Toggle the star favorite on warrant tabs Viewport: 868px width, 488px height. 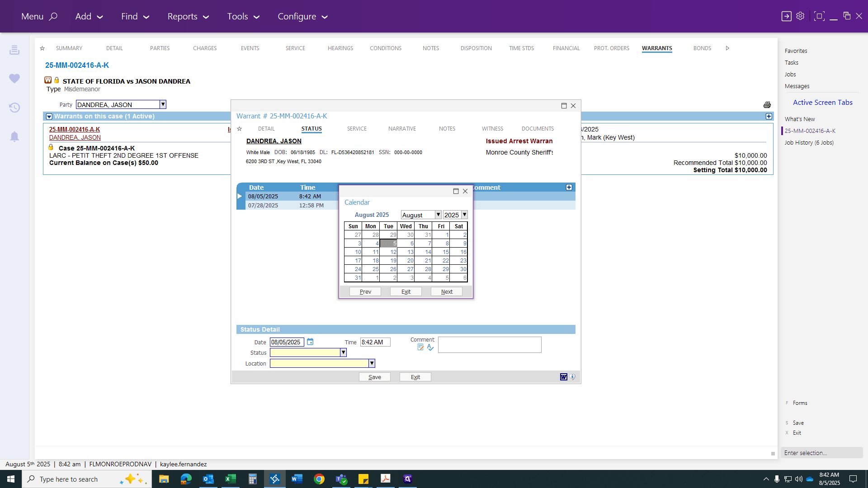coord(240,129)
